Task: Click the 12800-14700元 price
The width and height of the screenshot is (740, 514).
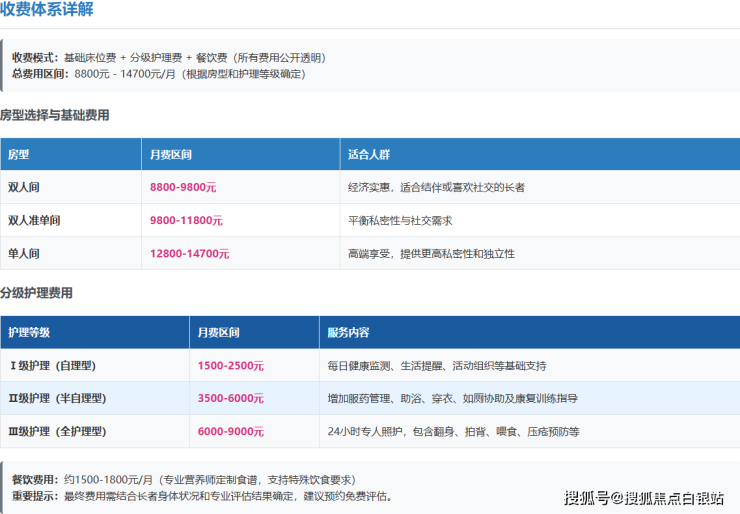Action: coord(190,254)
